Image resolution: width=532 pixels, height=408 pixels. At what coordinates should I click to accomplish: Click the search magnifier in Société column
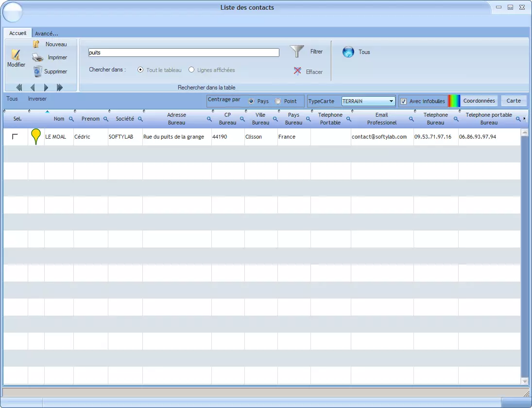[x=140, y=119]
